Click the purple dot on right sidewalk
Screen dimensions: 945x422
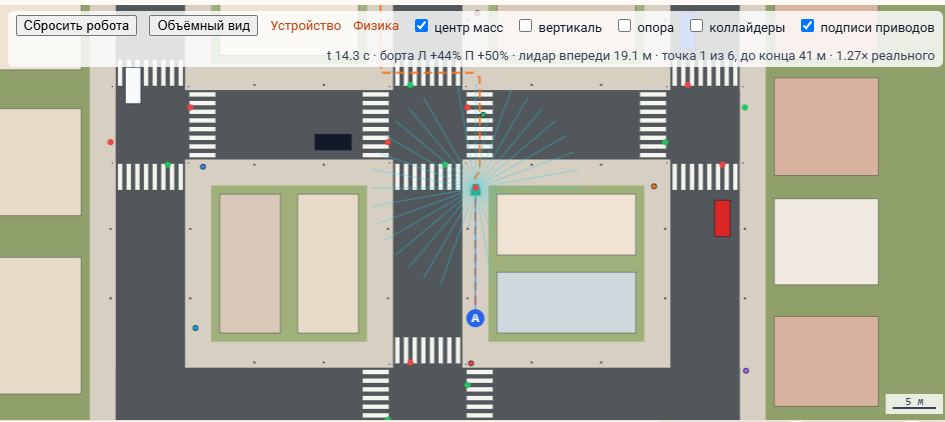pyautogui.click(x=746, y=371)
